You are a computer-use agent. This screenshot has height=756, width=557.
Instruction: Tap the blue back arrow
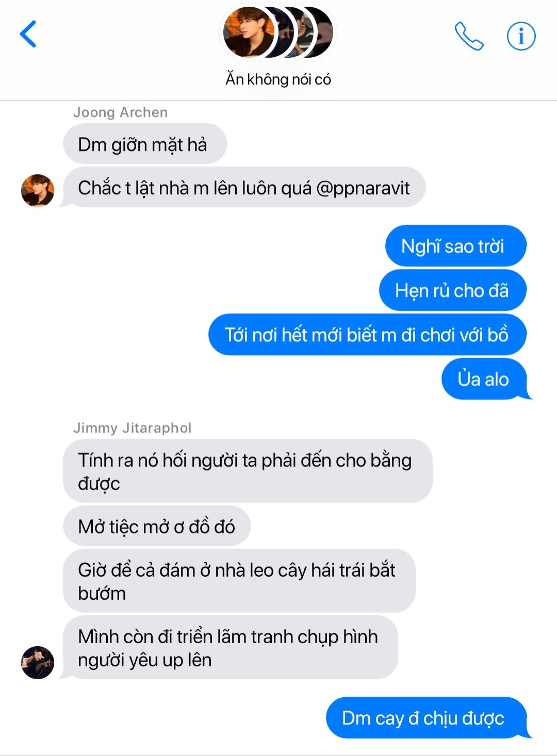pos(28,34)
